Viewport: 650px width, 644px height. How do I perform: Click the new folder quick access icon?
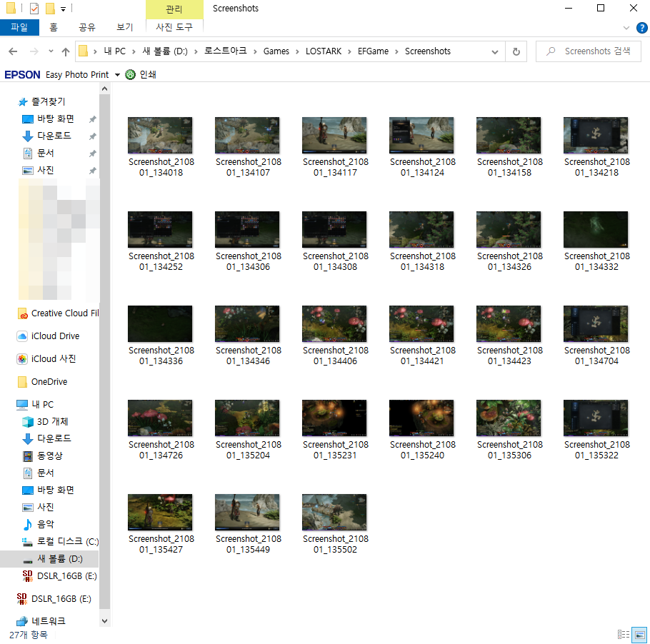click(x=50, y=8)
